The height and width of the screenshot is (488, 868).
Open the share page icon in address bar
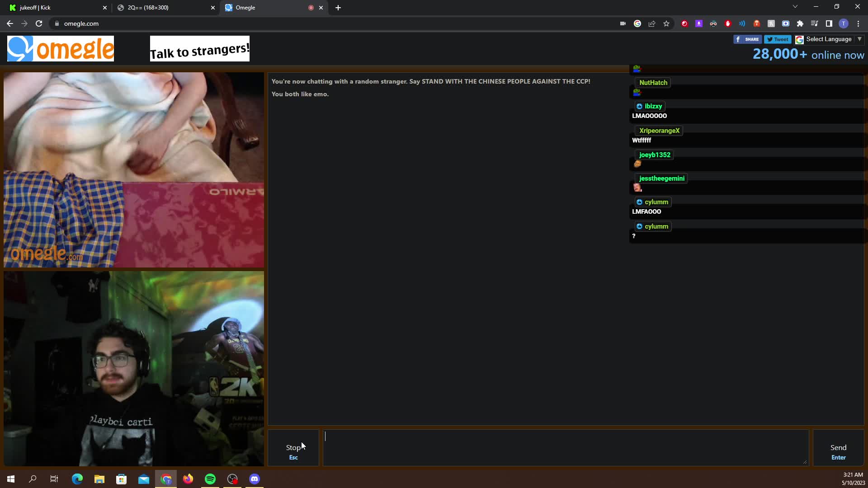[x=652, y=23]
